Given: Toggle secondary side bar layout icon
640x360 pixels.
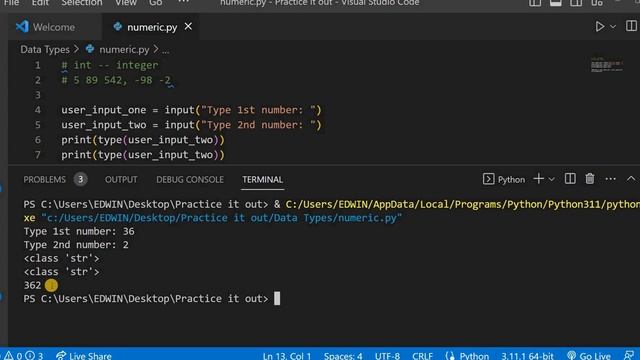Looking at the screenshot, I should [x=576, y=3].
